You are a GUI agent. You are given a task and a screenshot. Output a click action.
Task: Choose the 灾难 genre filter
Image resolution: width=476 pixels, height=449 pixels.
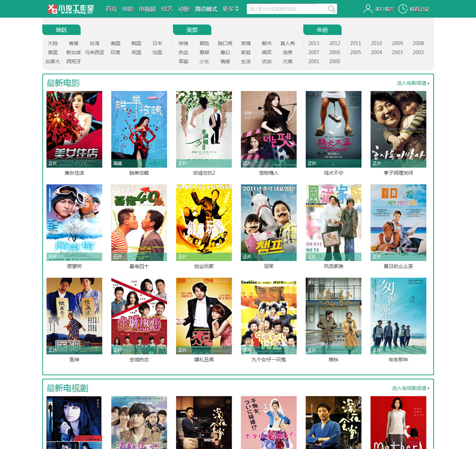tap(287, 61)
